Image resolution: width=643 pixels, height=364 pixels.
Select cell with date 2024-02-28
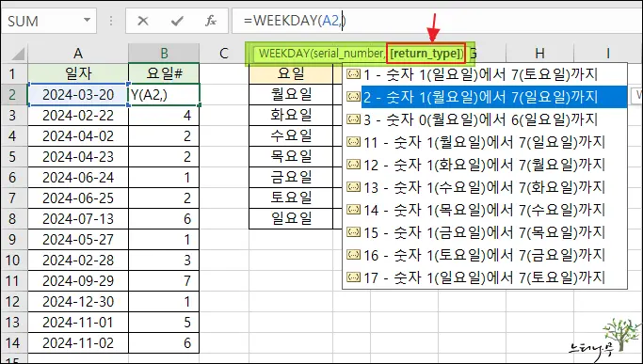pyautogui.click(x=78, y=260)
